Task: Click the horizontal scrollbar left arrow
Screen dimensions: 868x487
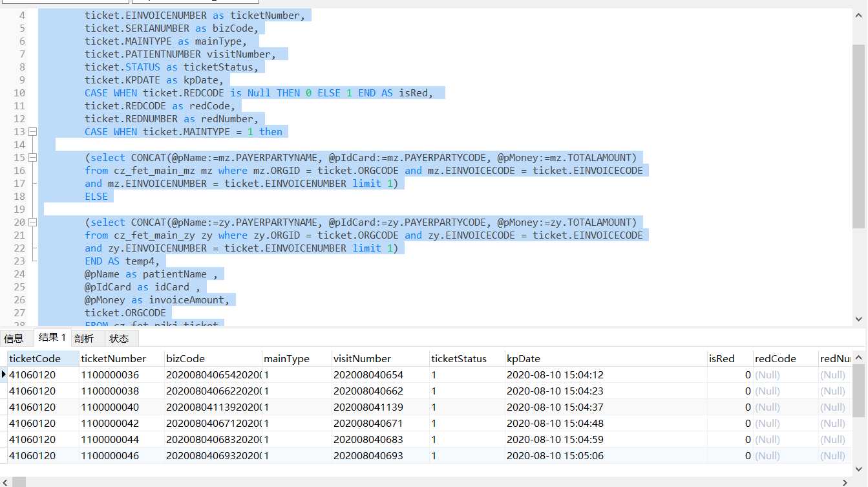Action: click(x=5, y=481)
